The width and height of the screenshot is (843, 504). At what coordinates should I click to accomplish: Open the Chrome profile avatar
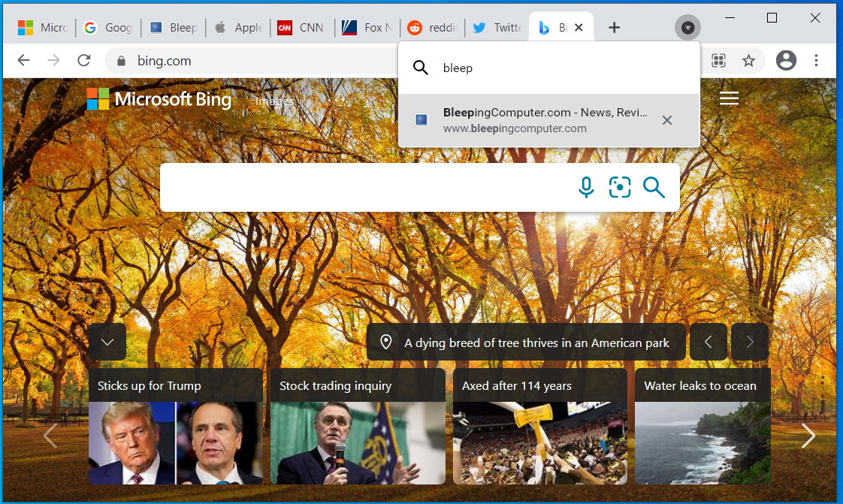coord(786,60)
